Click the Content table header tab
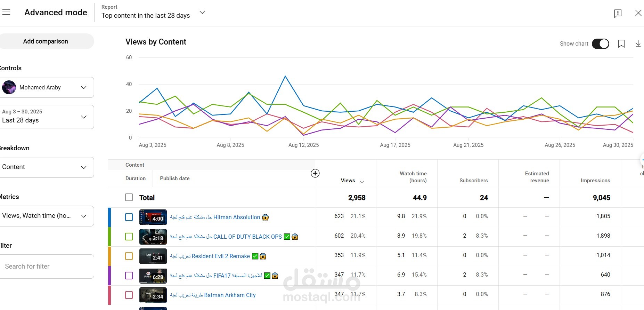The image size is (644, 310). click(x=135, y=165)
